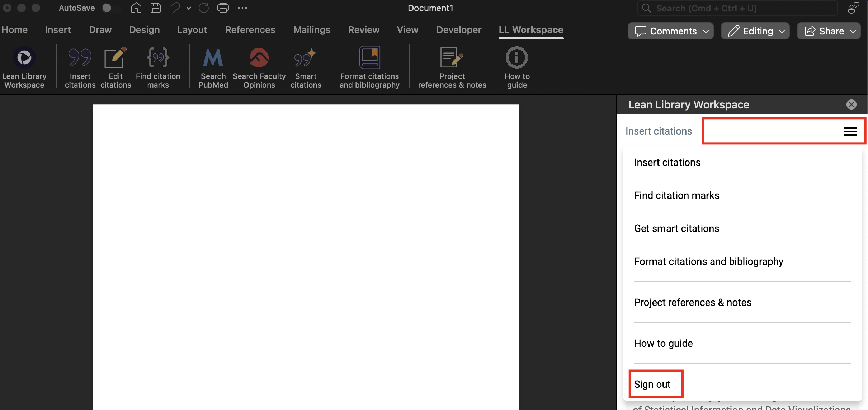Open Format citations and bibliography tool
Viewport: 868px width, 410px height.
[369, 66]
